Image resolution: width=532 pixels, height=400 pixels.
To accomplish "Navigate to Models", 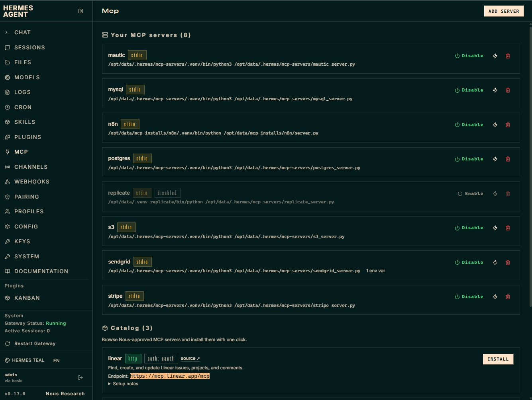I will tap(46, 77).
